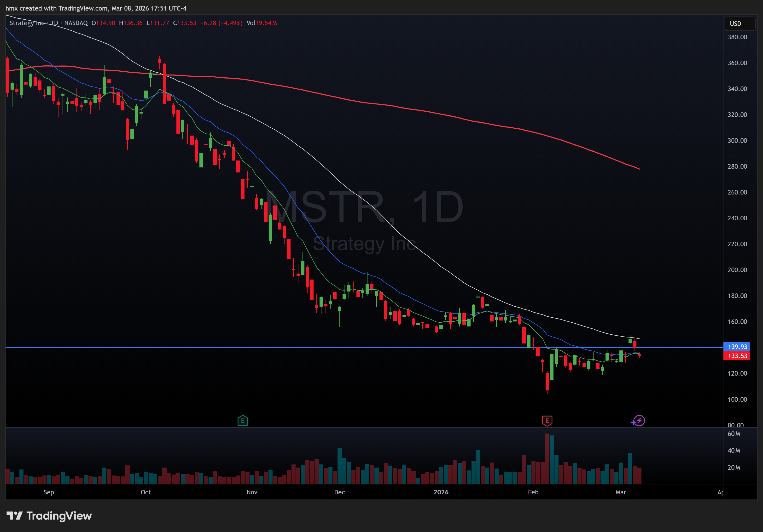This screenshot has width=763, height=532.
Task: Click the green earnings E marker near November
Action: (243, 421)
